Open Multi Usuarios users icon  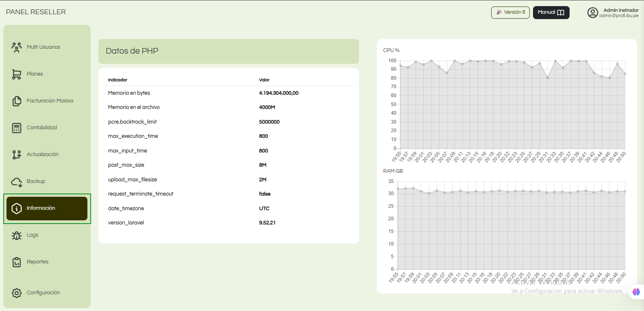17,47
